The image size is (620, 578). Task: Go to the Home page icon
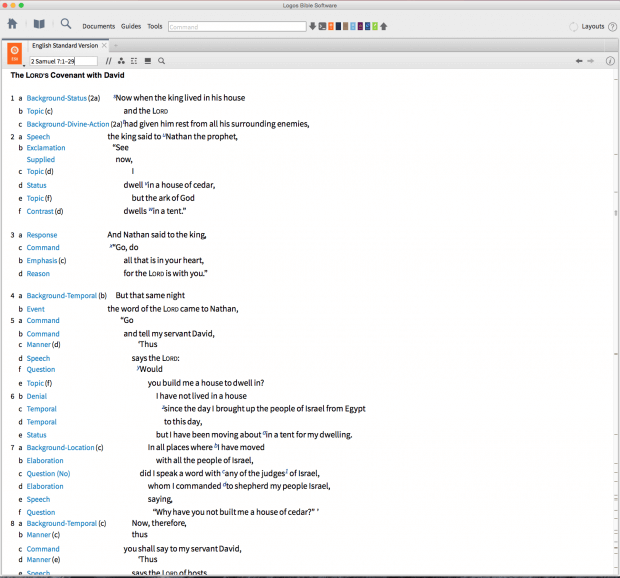[13, 24]
